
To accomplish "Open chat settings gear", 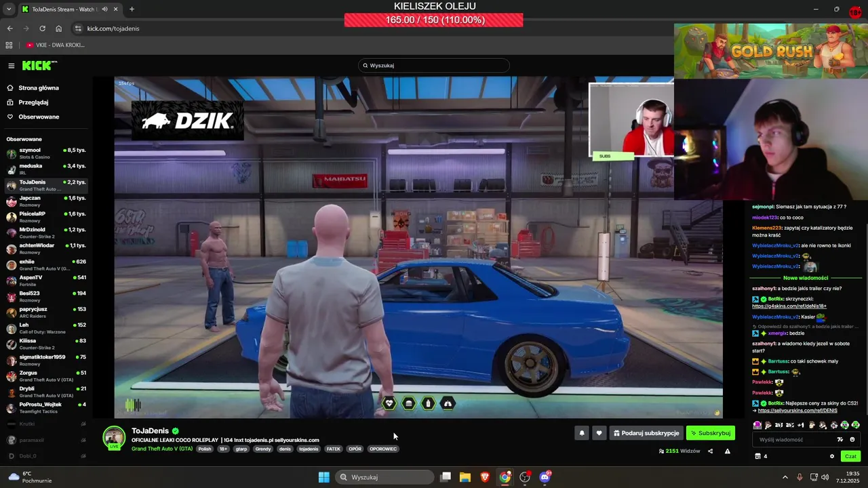I will pyautogui.click(x=832, y=456).
